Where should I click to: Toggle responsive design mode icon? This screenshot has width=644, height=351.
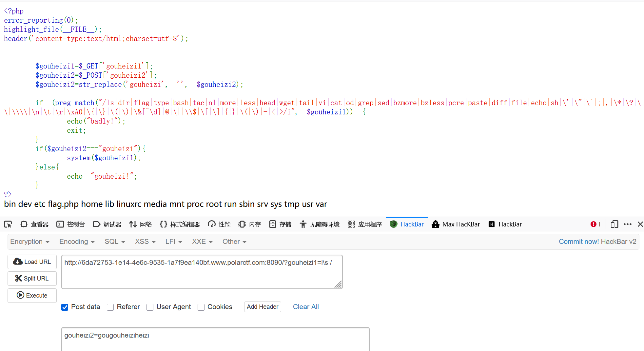click(x=614, y=224)
